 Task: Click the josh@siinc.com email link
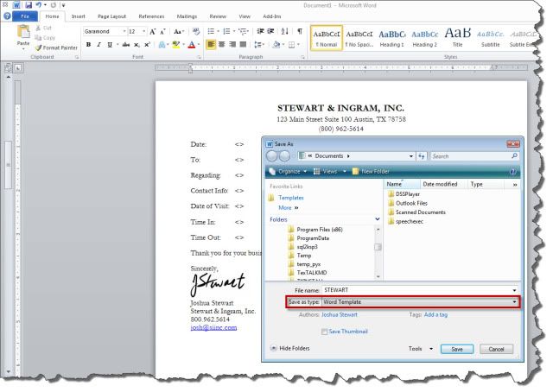pos(213,327)
